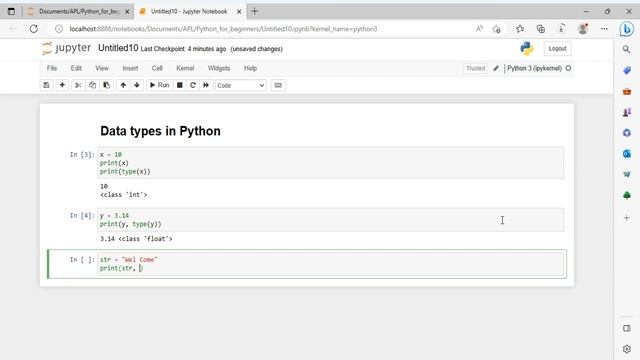The width and height of the screenshot is (640, 360).
Task: Open Bing Copilot sidebar button
Action: pos(627,29)
